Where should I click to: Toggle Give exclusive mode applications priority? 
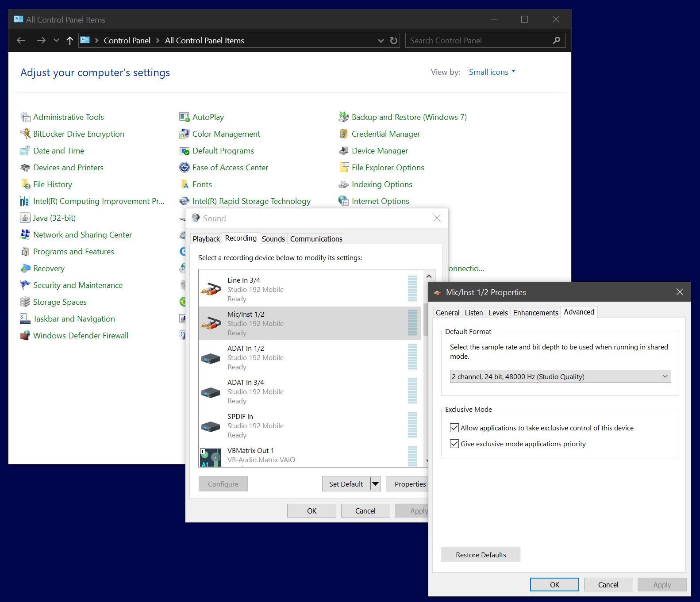[x=454, y=444]
